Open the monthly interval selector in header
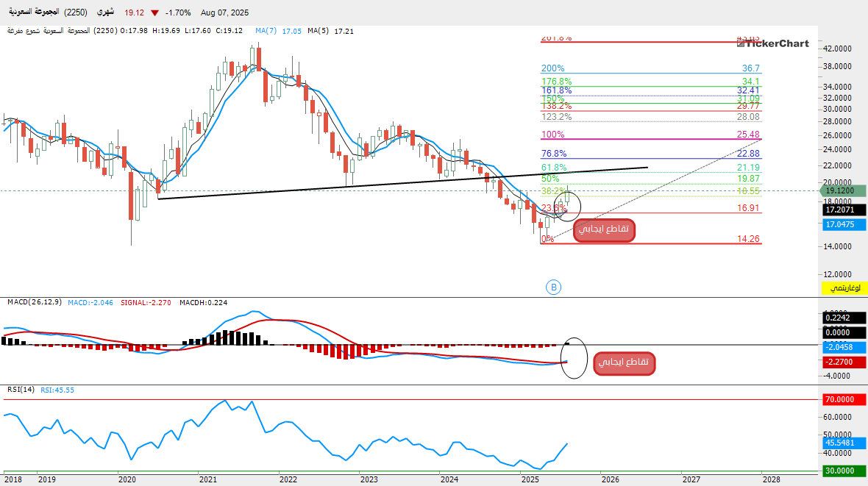This screenshot has height=486, width=868. tap(106, 13)
